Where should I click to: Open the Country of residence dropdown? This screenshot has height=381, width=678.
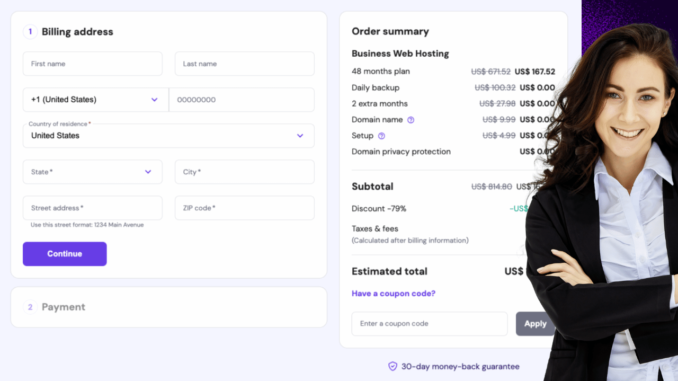169,136
